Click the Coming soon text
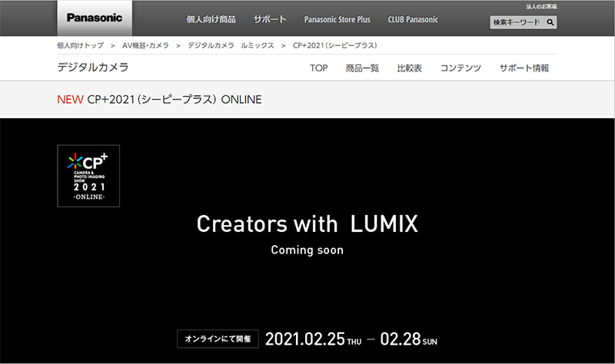Image resolution: width=615 pixels, height=364 pixels. pos(307,250)
